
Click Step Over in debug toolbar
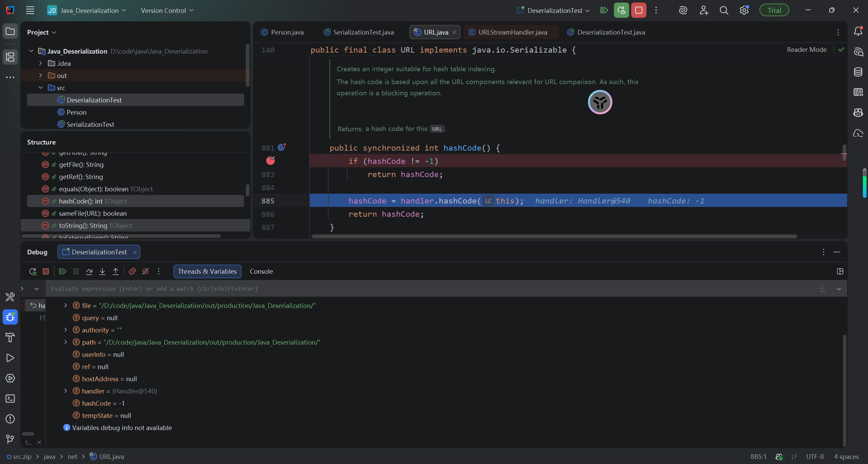pyautogui.click(x=89, y=271)
